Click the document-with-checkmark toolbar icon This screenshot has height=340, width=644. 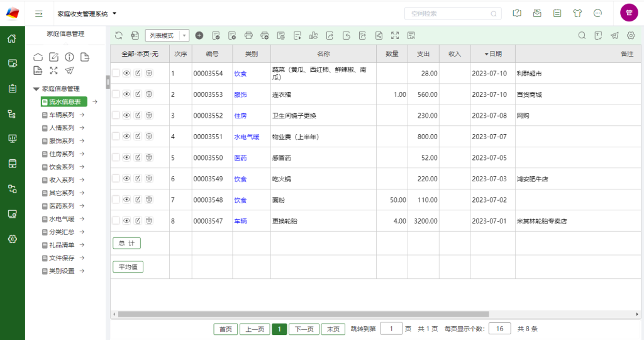(216, 36)
